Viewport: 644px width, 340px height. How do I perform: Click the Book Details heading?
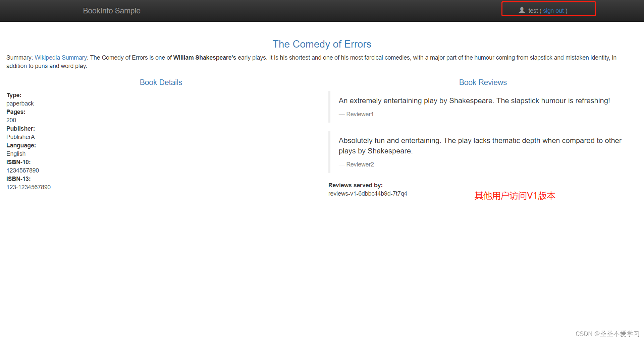point(161,82)
